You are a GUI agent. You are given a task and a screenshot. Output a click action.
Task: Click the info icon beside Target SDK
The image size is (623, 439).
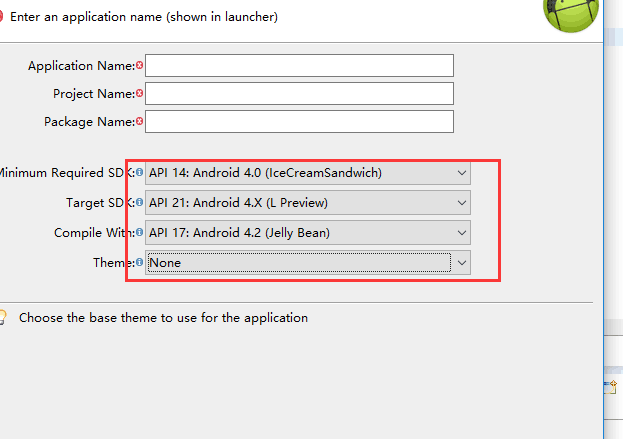pyautogui.click(x=139, y=202)
